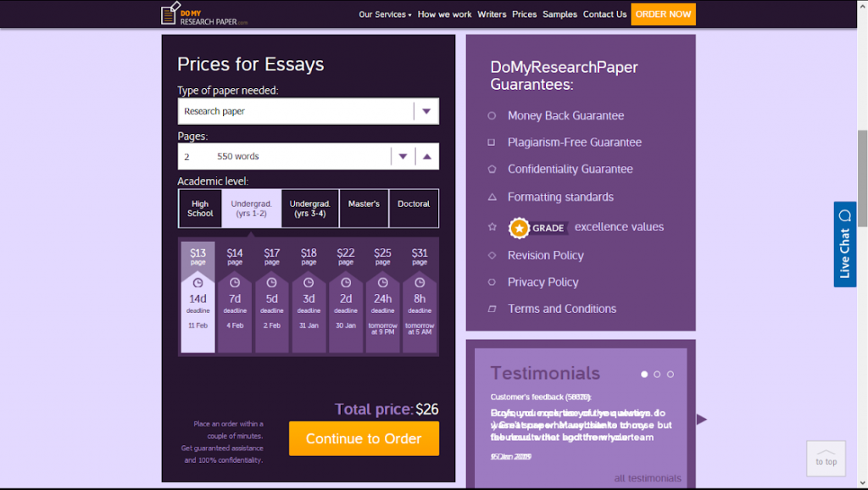Screen dimensions: 868x490
Task: Select the High School academic level
Action: click(x=200, y=209)
